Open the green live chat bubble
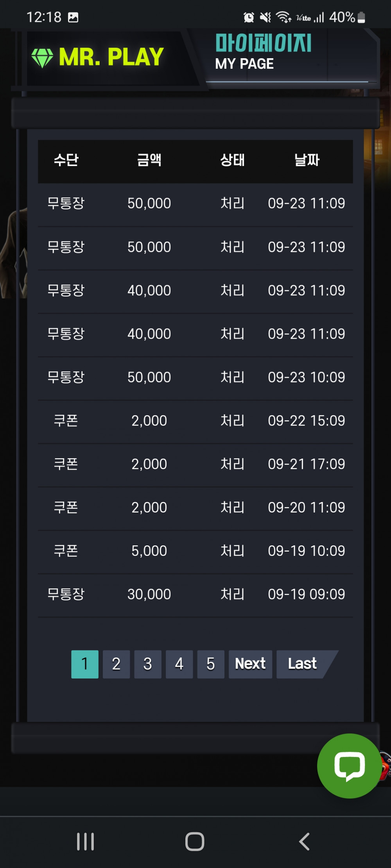The width and height of the screenshot is (391, 868). [x=349, y=766]
